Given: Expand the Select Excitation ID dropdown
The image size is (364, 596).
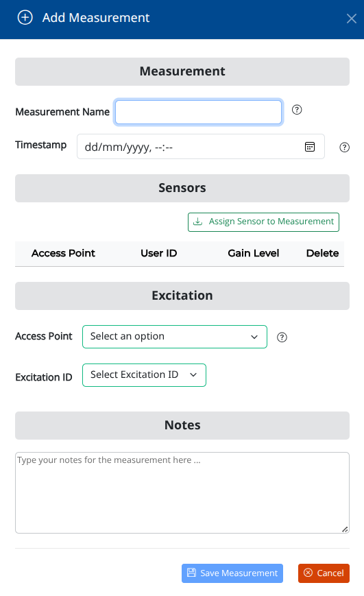Looking at the screenshot, I should pos(145,375).
